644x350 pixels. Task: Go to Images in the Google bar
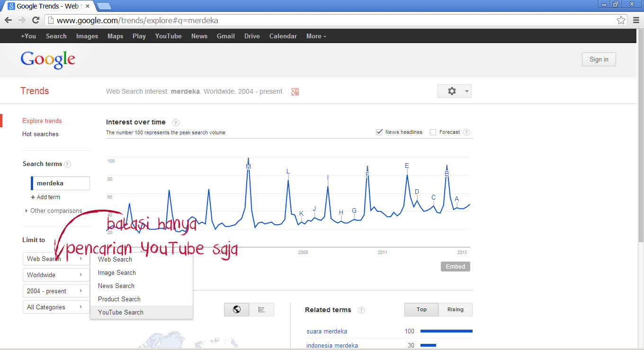pyautogui.click(x=87, y=36)
